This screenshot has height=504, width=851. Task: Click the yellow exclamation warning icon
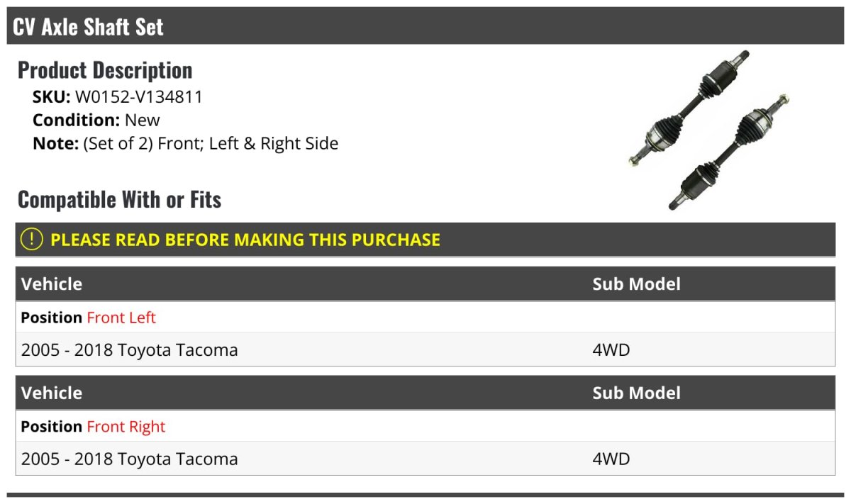(x=32, y=240)
